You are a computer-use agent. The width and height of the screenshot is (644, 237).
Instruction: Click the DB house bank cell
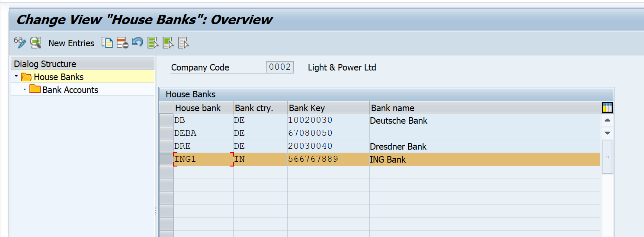coord(203,121)
